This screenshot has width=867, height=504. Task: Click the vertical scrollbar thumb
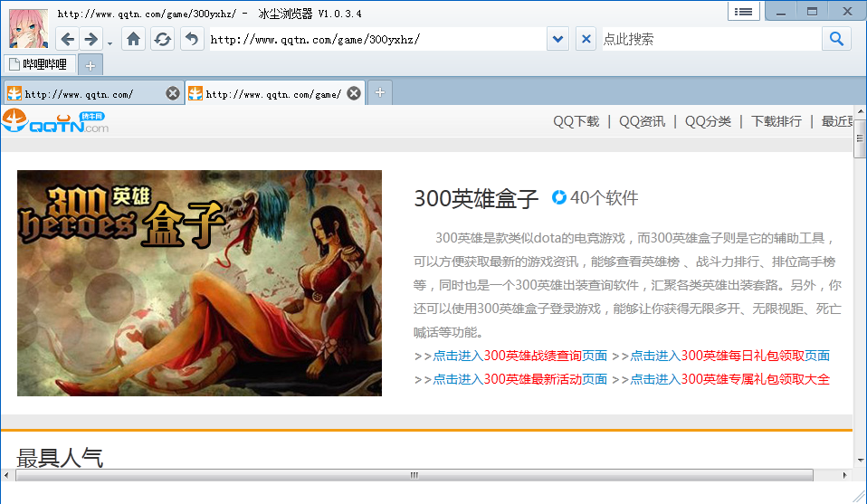(x=860, y=138)
